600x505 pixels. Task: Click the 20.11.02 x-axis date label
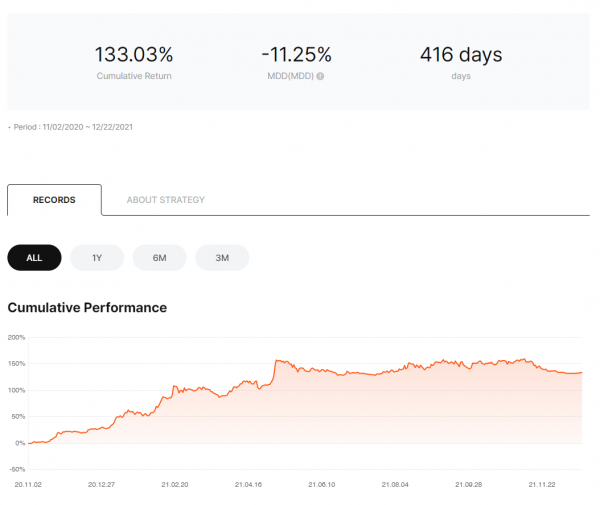click(x=29, y=483)
